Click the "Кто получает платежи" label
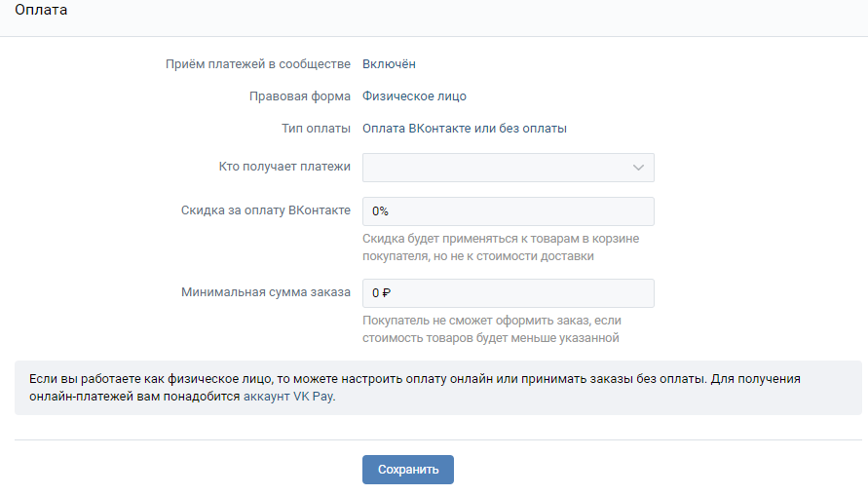Screen dimensions: 868x495 [284, 167]
